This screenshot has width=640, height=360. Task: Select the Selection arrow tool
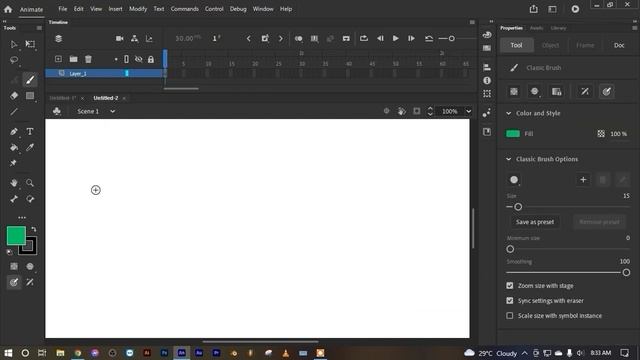tap(13, 44)
